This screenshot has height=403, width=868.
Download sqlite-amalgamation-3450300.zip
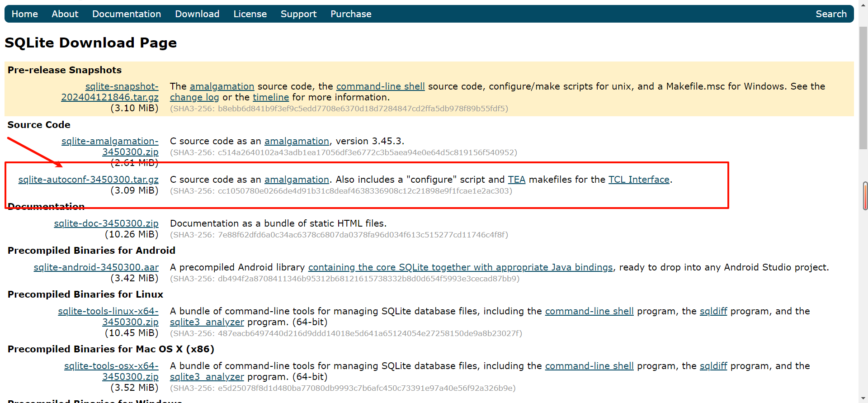click(x=110, y=147)
